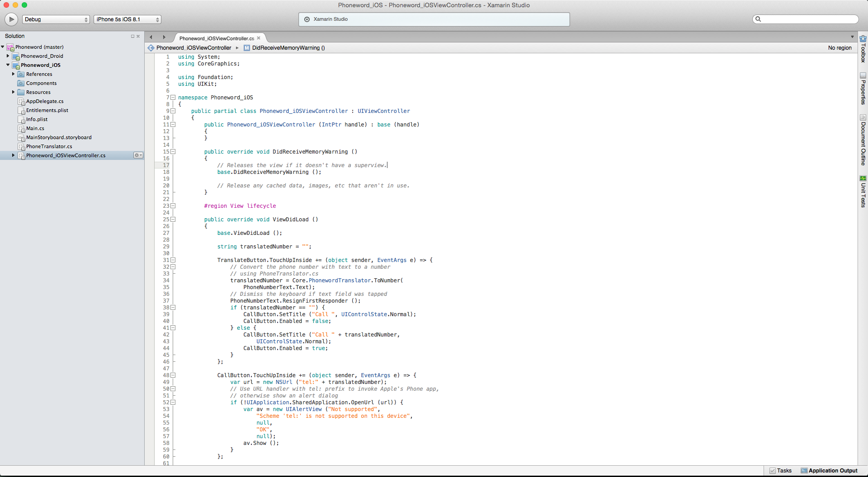Open the Application Output pad
868x477 pixels.
pyautogui.click(x=829, y=471)
